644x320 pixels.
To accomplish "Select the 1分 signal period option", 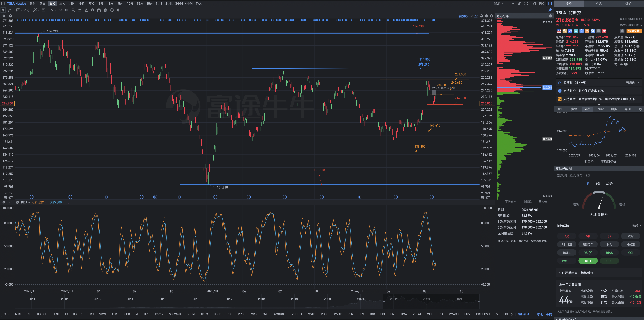I will (x=598, y=184).
